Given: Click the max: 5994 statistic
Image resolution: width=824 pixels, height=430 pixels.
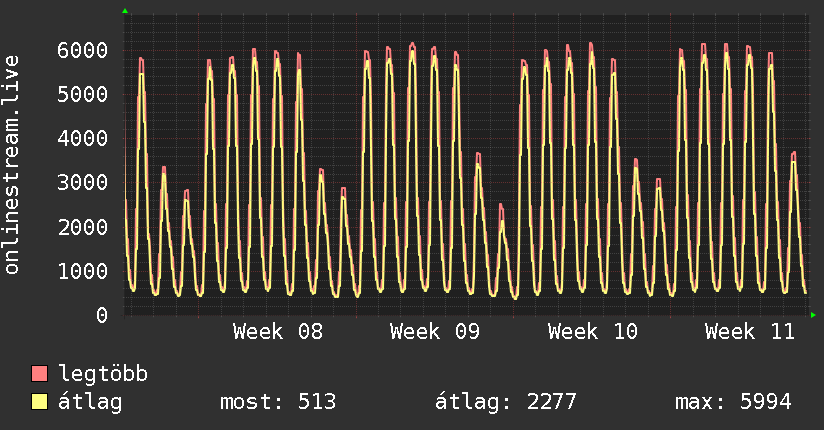Looking at the screenshot, I should coord(733,402).
